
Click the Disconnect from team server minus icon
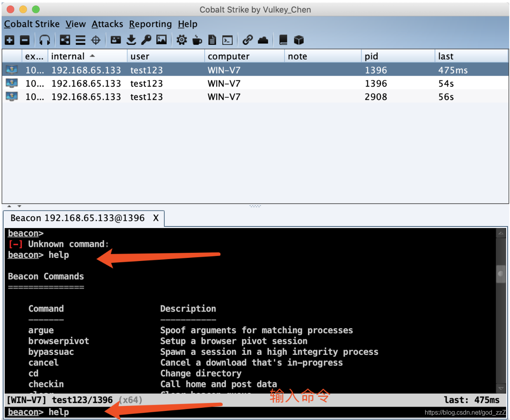25,40
